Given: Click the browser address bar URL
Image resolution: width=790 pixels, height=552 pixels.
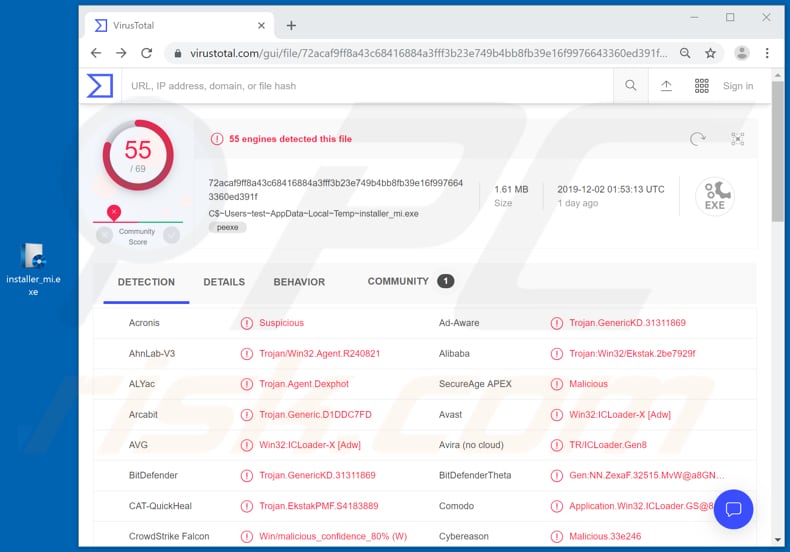Looking at the screenshot, I should (x=428, y=53).
